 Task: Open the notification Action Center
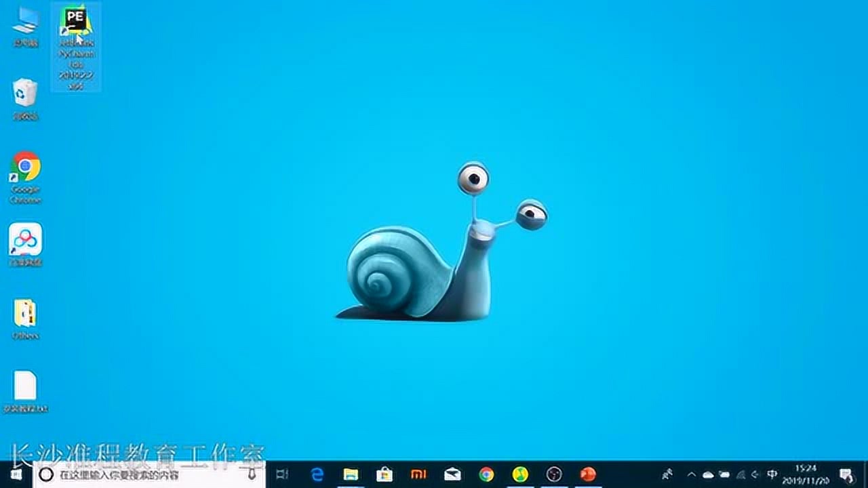point(846,474)
